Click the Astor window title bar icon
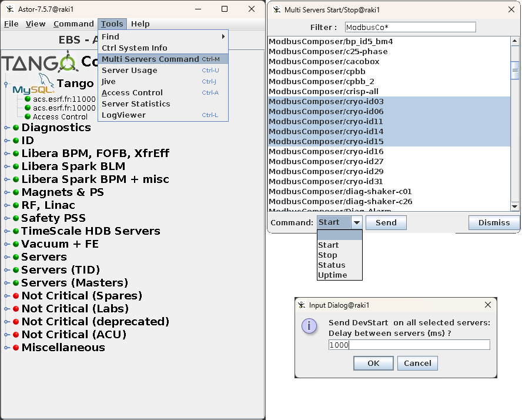Image resolution: width=522 pixels, height=420 pixels. point(10,9)
